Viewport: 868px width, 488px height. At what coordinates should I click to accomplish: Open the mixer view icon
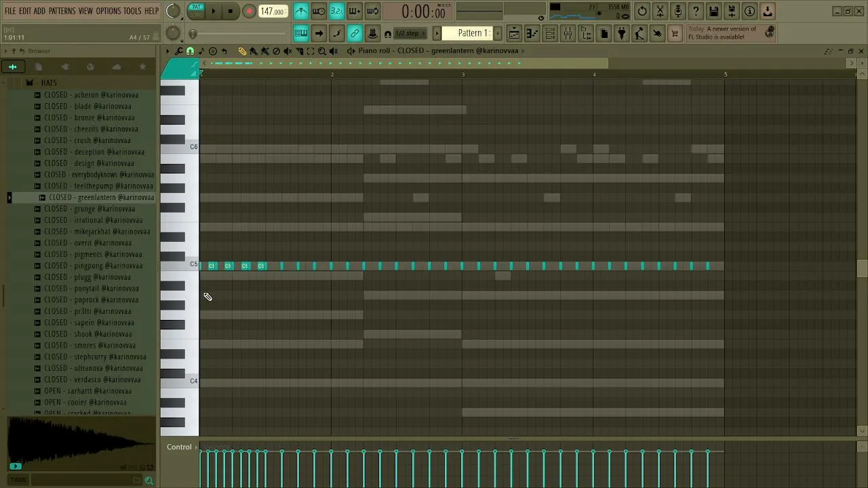coord(568,33)
